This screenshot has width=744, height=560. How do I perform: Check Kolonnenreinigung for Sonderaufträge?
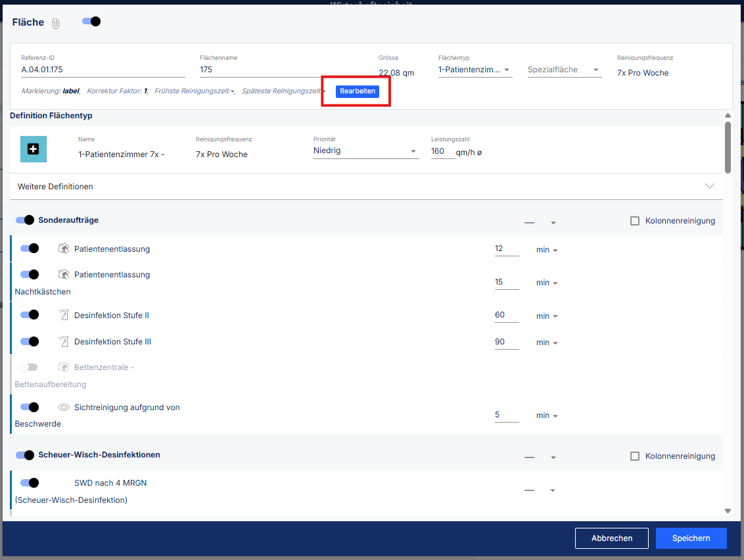[635, 221]
